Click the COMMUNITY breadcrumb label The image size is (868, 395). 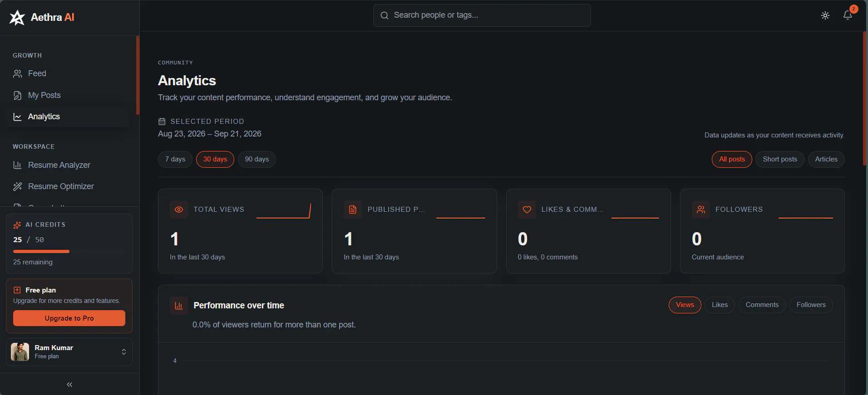coord(175,63)
